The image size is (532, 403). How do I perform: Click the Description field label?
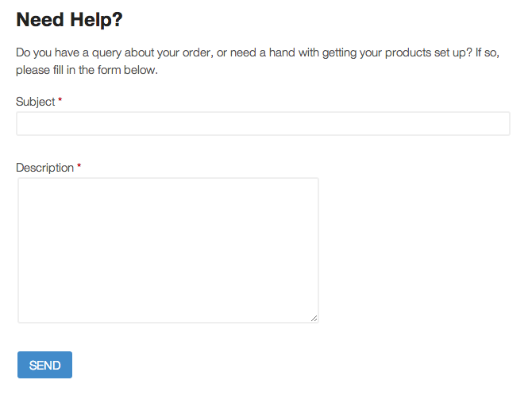44,168
